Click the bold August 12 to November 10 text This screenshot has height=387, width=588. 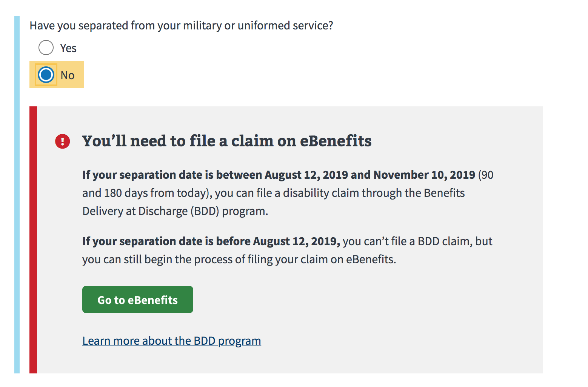(x=279, y=175)
